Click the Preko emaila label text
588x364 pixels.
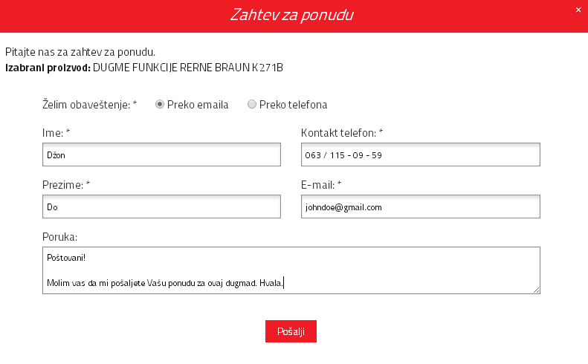click(x=198, y=105)
